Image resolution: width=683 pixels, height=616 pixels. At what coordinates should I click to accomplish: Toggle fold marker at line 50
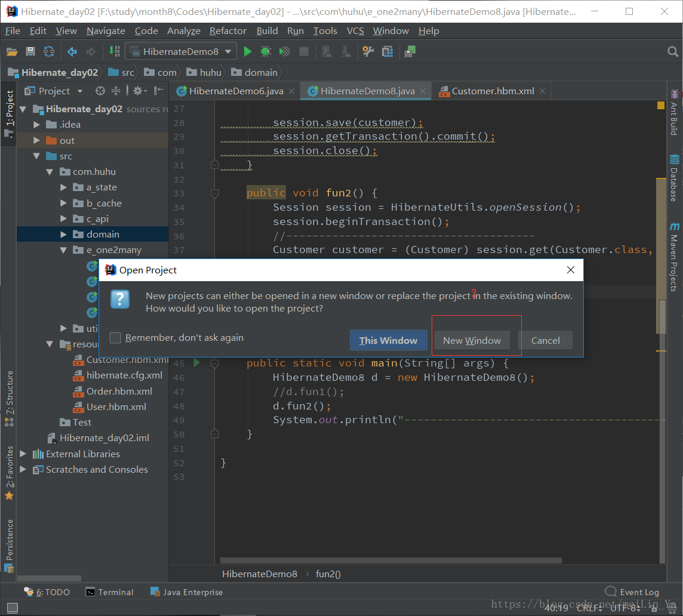pyautogui.click(x=214, y=433)
